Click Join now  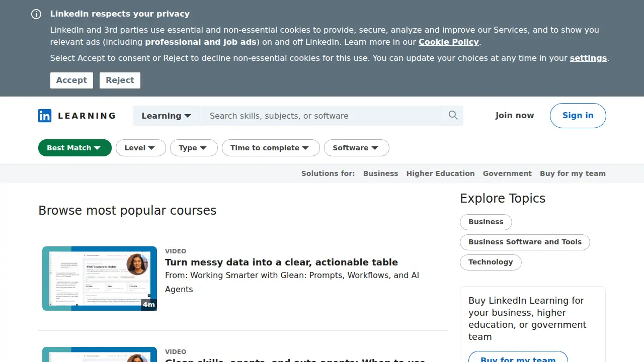tap(515, 116)
